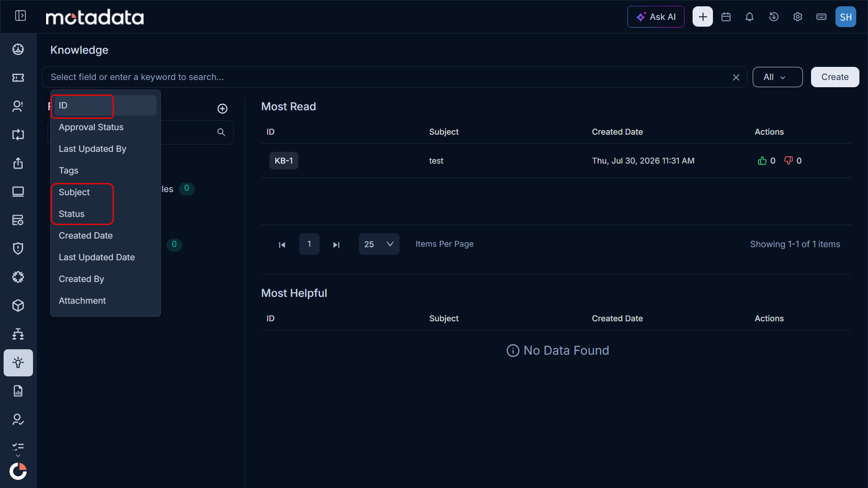Screen dimensions: 868x488
Task: Click thumbs down for KB-1
Action: point(788,161)
